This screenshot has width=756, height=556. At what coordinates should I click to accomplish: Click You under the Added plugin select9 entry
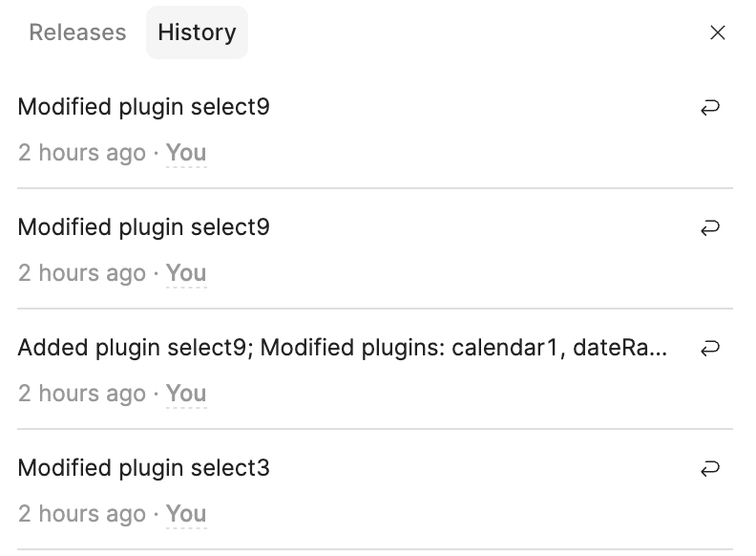(x=186, y=394)
